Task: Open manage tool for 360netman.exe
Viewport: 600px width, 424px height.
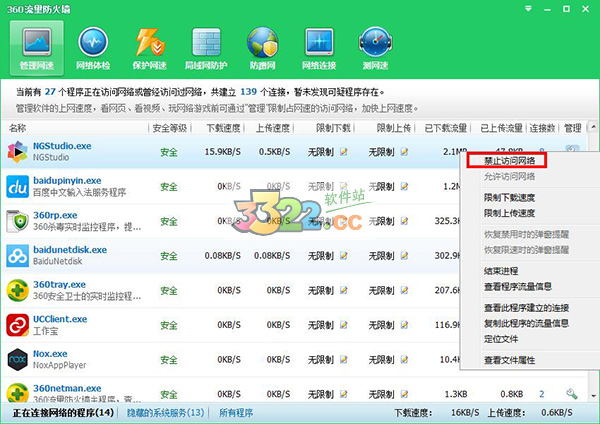Action: coord(572,393)
